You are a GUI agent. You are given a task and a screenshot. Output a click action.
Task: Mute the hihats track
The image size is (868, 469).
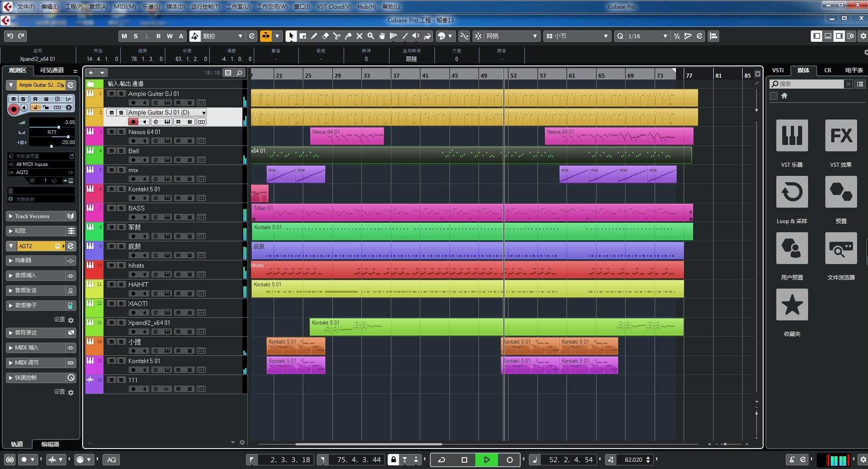pyautogui.click(x=111, y=265)
